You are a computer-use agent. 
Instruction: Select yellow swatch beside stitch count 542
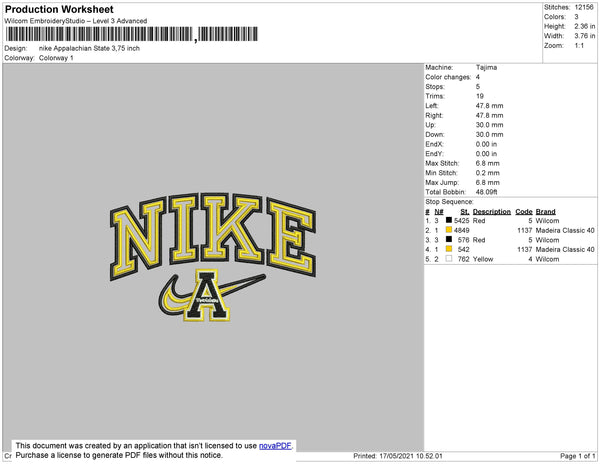[449, 249]
